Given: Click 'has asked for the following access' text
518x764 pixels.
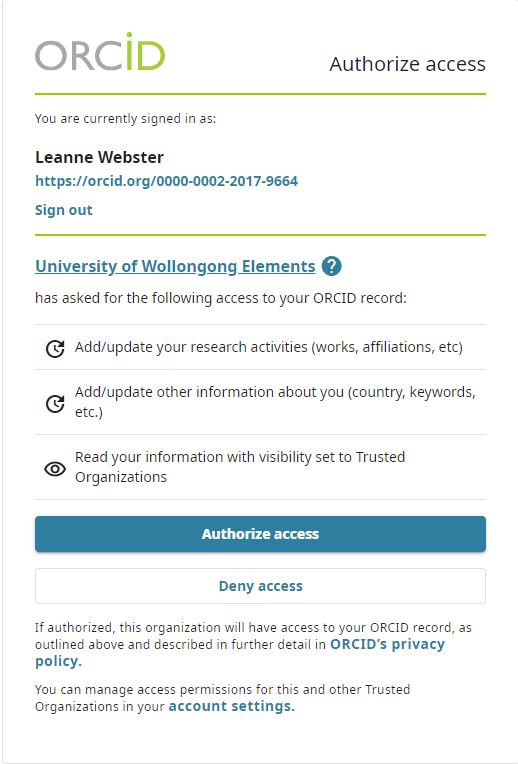Looking at the screenshot, I should pyautogui.click(x=221, y=298).
